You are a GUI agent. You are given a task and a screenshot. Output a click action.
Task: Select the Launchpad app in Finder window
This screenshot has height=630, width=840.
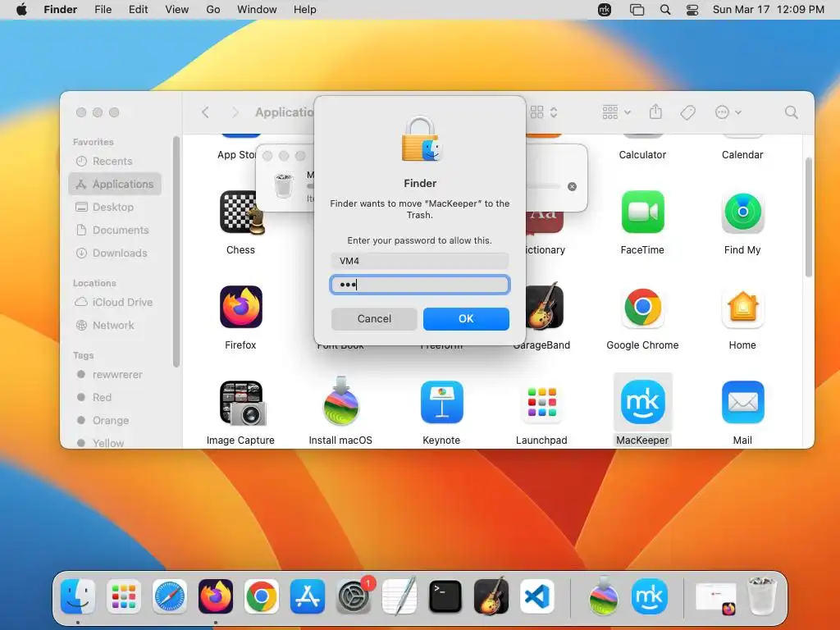click(541, 402)
